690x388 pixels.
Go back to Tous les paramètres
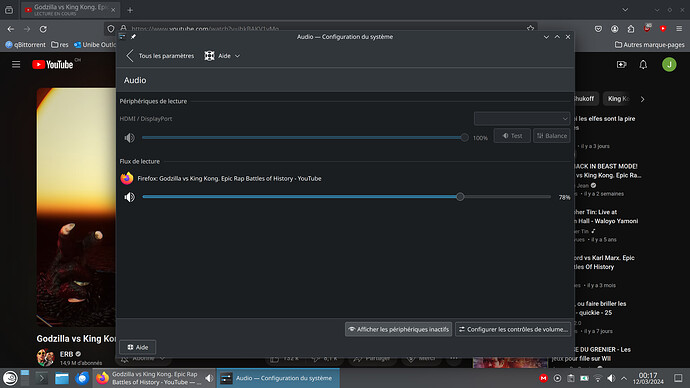point(161,56)
